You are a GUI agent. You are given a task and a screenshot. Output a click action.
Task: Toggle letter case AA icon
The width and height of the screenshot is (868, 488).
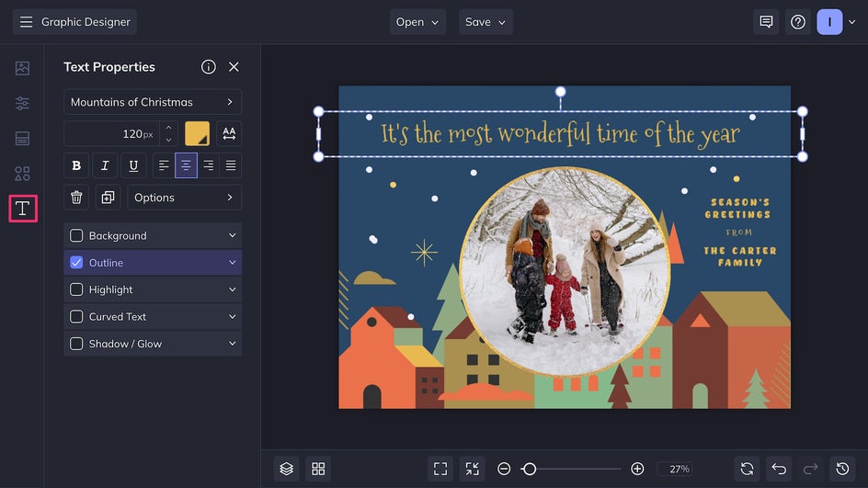coord(229,133)
